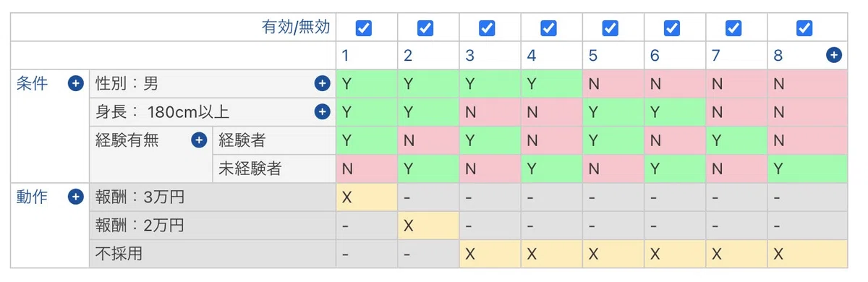Click the X cell for 報酬:3万円 in column 1

point(366,197)
